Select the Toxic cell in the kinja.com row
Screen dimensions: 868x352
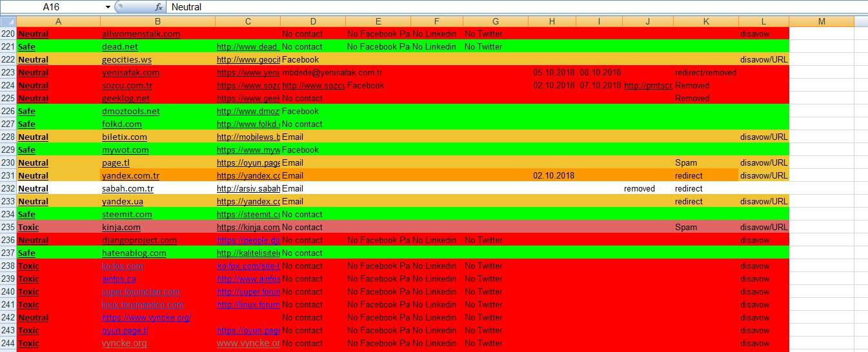coord(28,227)
